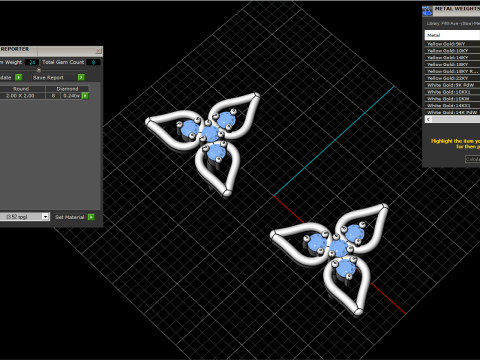Select Yellow Gold 14KY in the metal list
Screen dimensions: 480x360
(x=452, y=57)
